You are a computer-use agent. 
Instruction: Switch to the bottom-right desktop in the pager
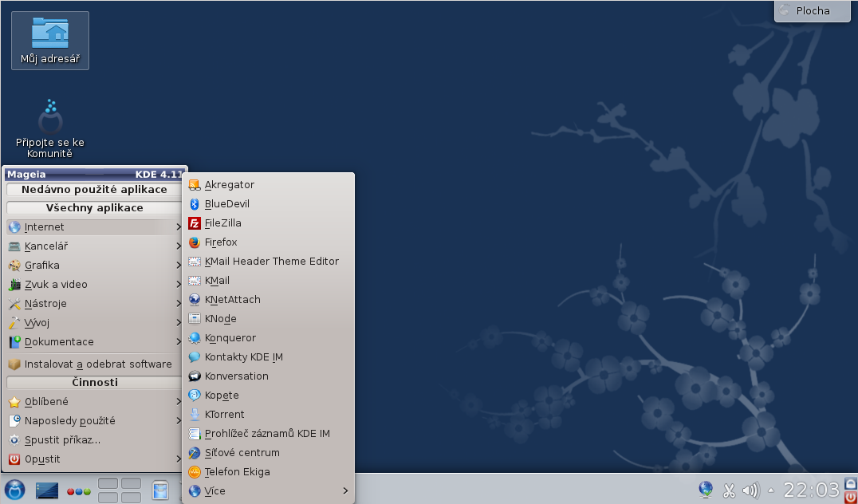(132, 498)
